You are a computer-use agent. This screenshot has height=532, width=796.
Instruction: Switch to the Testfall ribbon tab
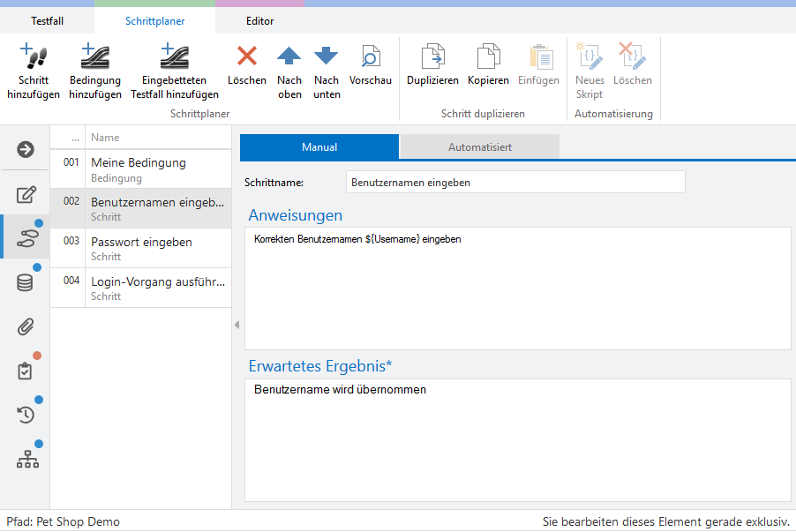click(x=47, y=21)
